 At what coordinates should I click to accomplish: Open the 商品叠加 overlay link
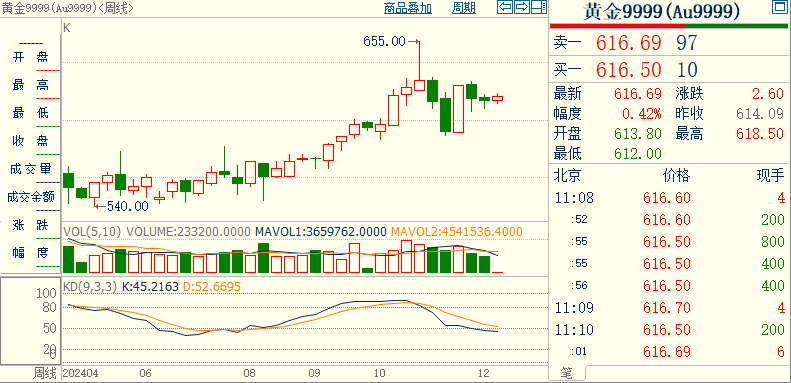(x=408, y=8)
